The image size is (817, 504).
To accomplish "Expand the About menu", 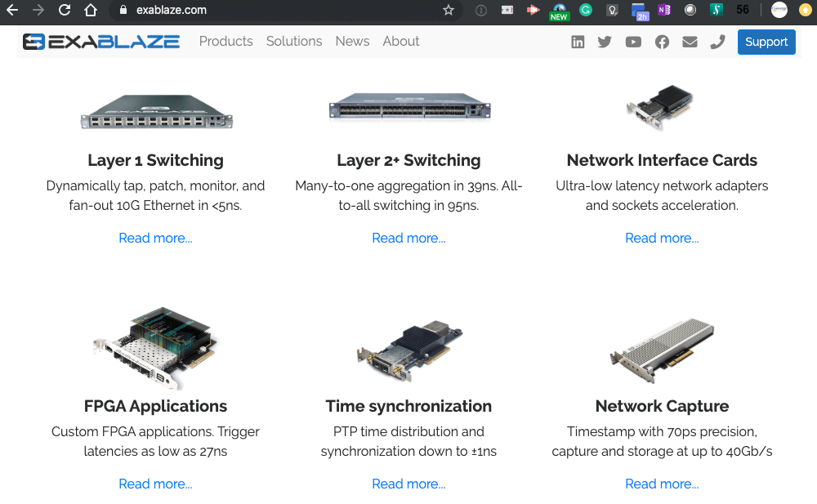I will [401, 41].
